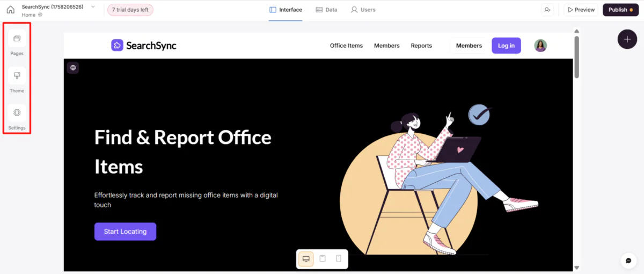Click the Preview button
The width and height of the screenshot is (644, 274).
(x=581, y=10)
